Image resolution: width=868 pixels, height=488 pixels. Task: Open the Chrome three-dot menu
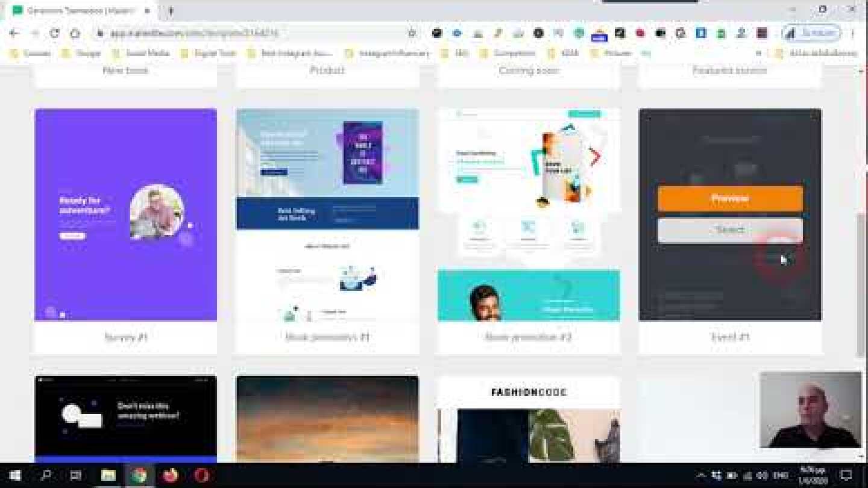coord(853,33)
